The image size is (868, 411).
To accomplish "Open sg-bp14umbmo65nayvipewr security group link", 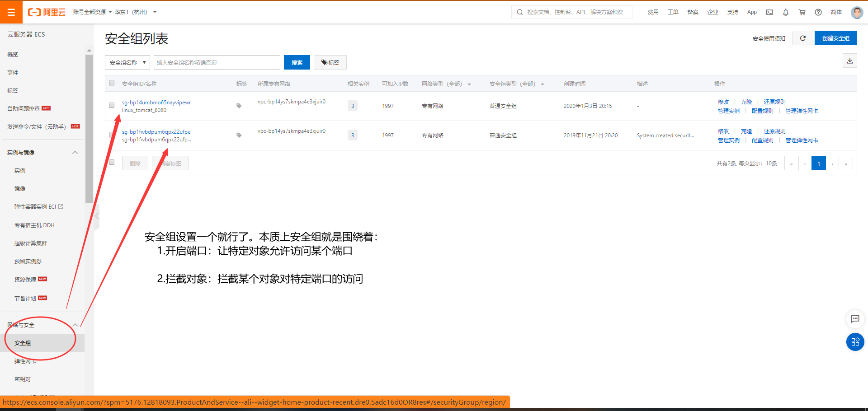I will click(x=156, y=103).
